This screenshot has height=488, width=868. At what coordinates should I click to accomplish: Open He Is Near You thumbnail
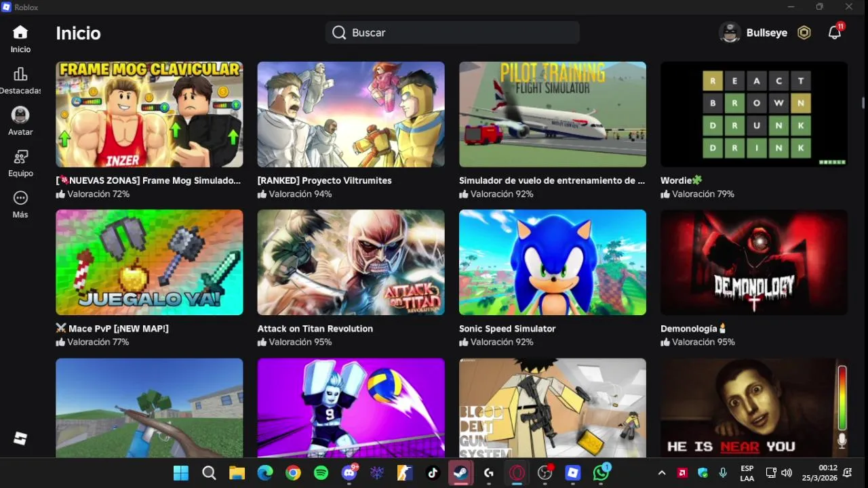click(x=754, y=408)
